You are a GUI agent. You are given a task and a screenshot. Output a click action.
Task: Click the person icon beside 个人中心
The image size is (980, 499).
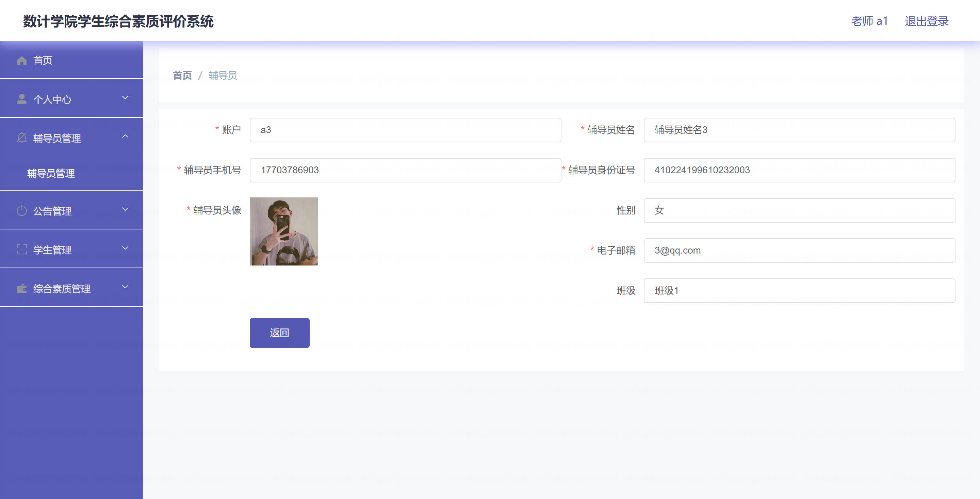click(22, 99)
